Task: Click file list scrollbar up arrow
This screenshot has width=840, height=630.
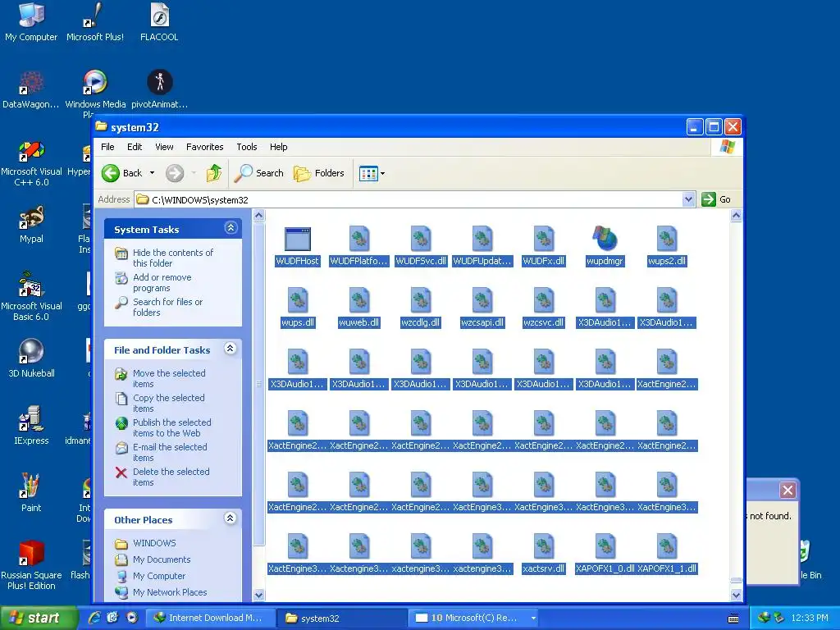Action: tap(736, 216)
